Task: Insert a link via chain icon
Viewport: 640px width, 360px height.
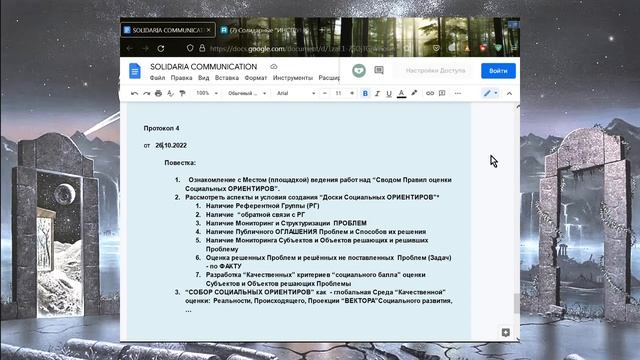Action: pos(430,93)
